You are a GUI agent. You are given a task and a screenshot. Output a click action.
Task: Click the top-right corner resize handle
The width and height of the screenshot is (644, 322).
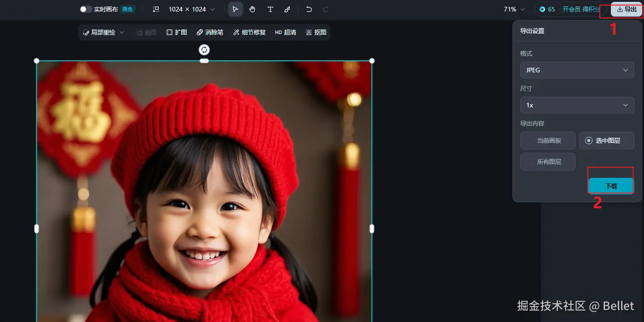click(372, 61)
